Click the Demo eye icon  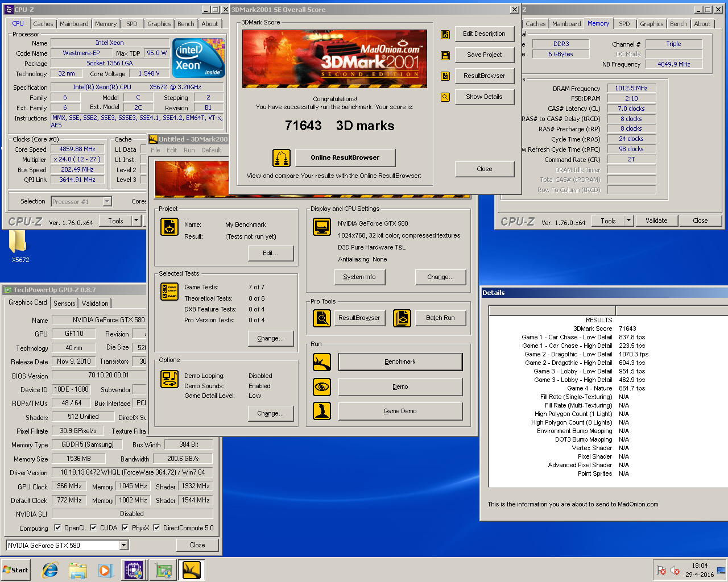pos(322,387)
